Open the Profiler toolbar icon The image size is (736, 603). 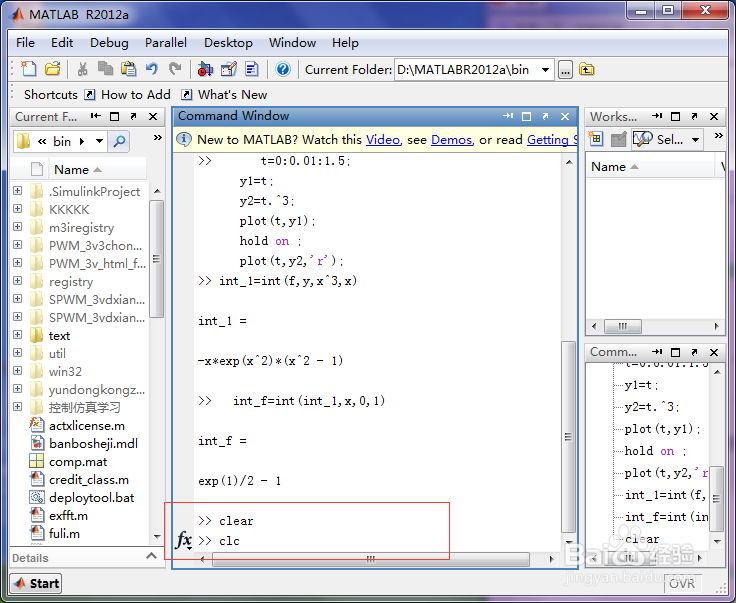tap(252, 69)
